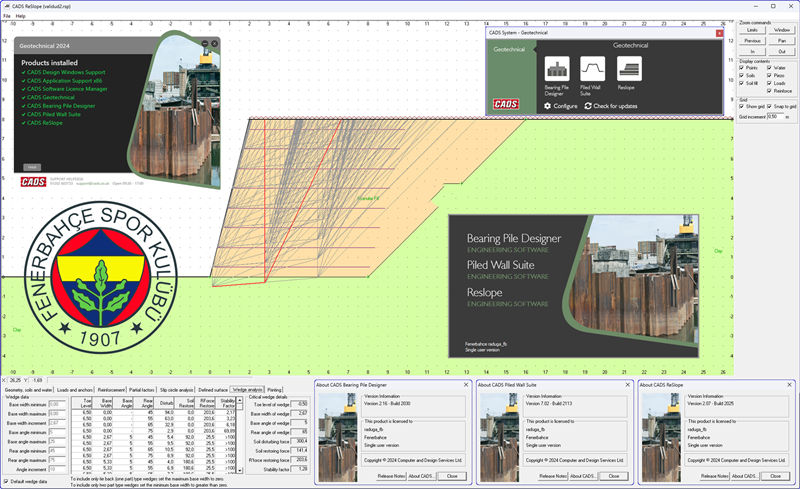Toggle Loads display checkbox
The height and width of the screenshot is (489, 800).
pyautogui.click(x=769, y=83)
